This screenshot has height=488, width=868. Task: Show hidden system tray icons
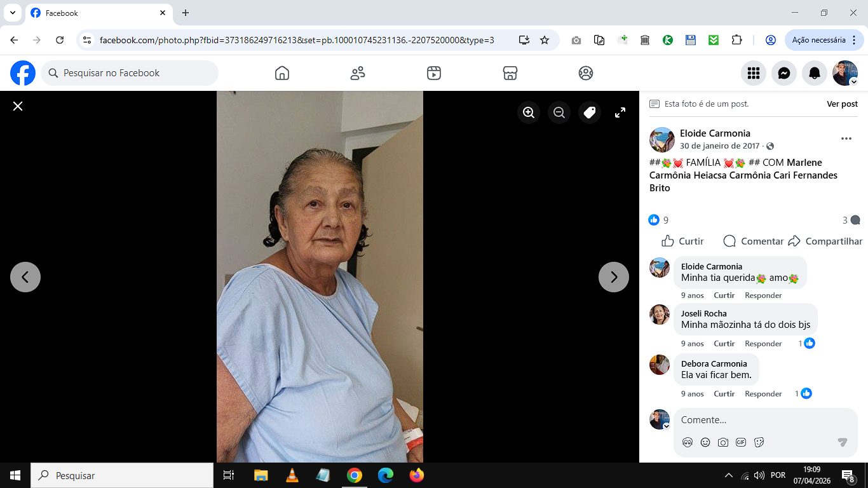[729, 475]
